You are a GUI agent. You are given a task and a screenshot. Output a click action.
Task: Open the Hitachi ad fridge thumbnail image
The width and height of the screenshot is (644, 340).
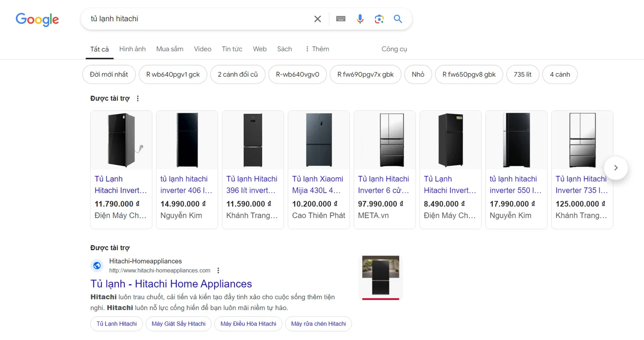pos(381,278)
